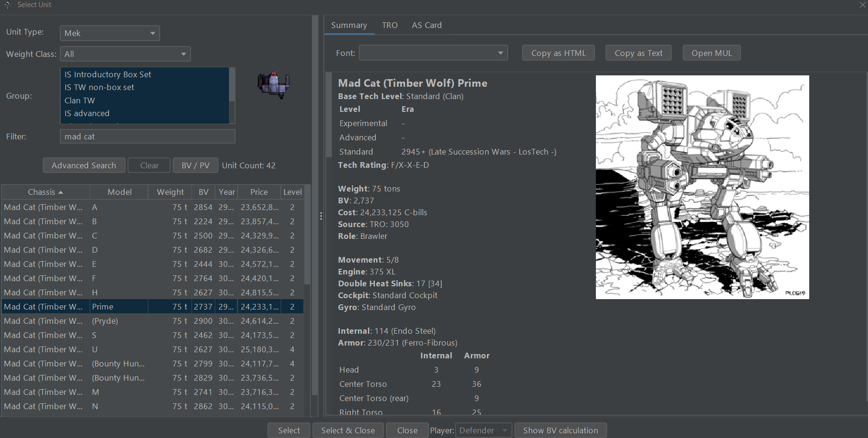Open the Font dropdown

coord(433,53)
